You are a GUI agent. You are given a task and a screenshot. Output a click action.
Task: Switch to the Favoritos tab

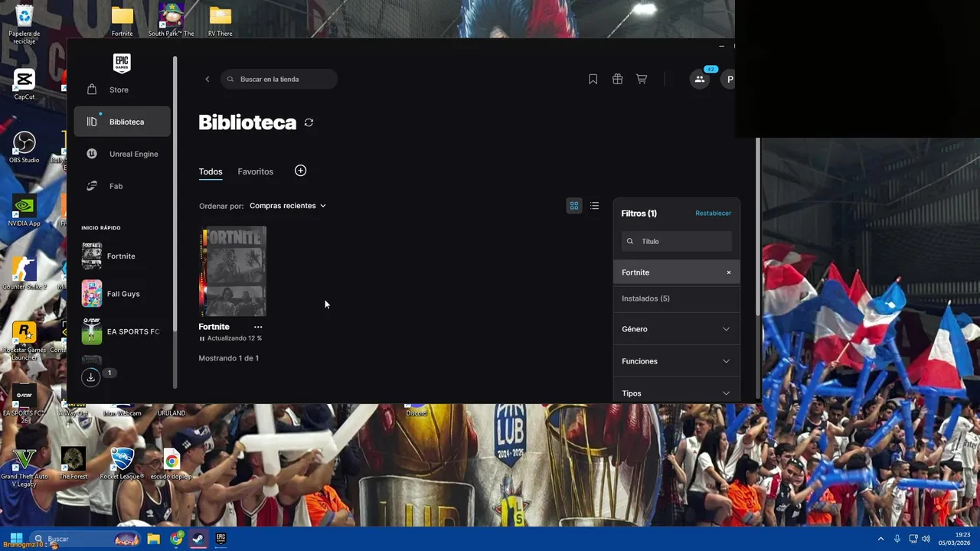tap(255, 171)
